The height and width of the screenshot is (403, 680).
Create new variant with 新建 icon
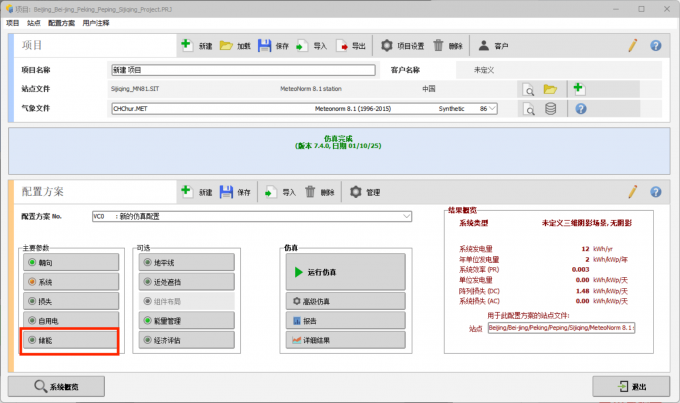[x=186, y=191]
